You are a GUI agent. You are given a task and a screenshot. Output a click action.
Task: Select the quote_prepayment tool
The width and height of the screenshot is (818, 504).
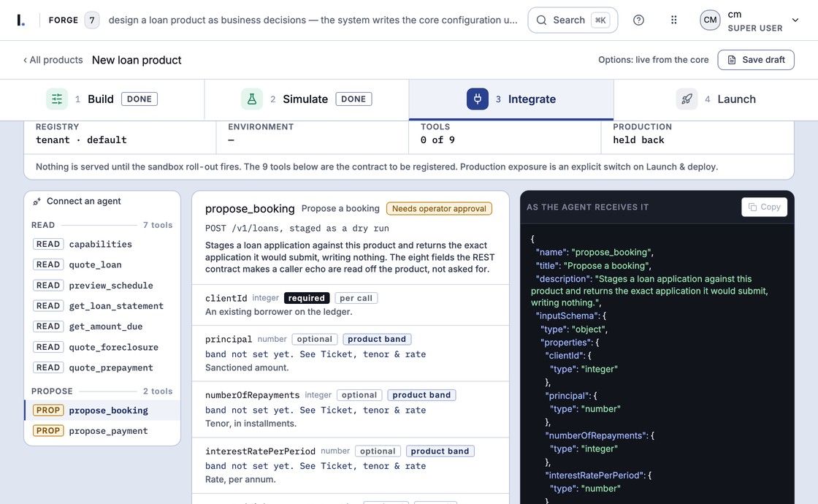point(102,368)
